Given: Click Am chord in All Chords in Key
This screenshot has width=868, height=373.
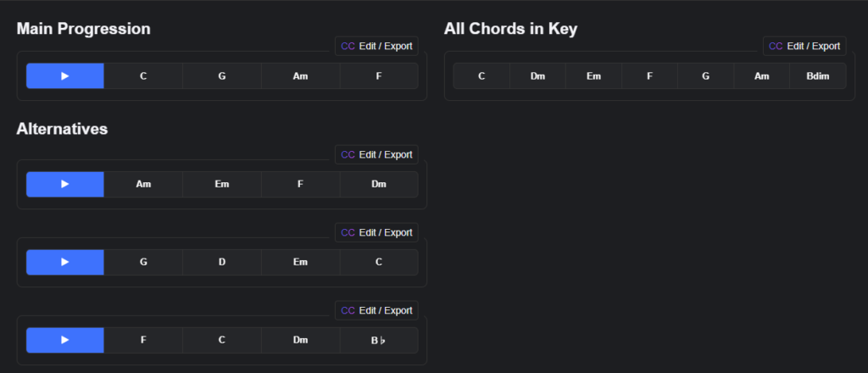Looking at the screenshot, I should (762, 75).
